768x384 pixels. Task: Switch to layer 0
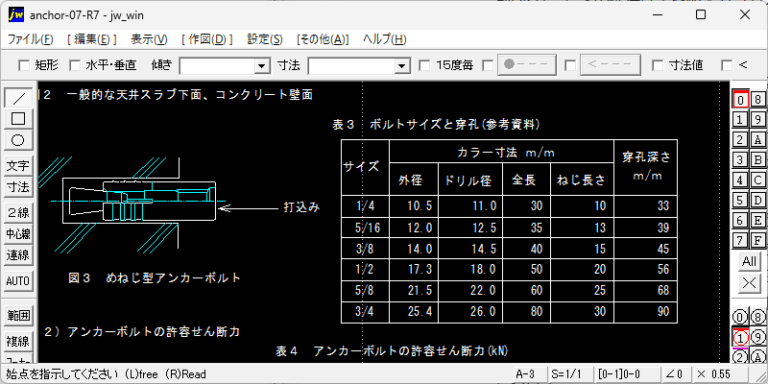click(x=740, y=99)
